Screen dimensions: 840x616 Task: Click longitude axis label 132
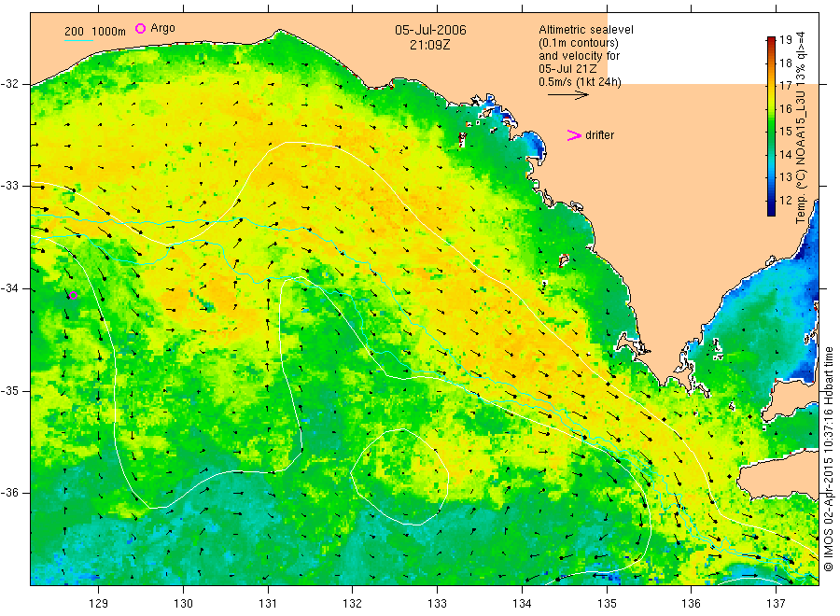tap(353, 604)
